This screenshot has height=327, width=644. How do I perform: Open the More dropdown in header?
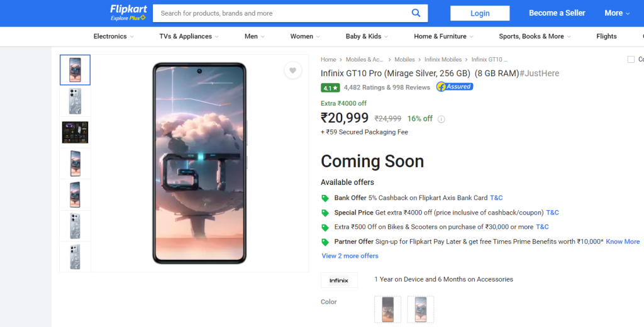point(617,13)
